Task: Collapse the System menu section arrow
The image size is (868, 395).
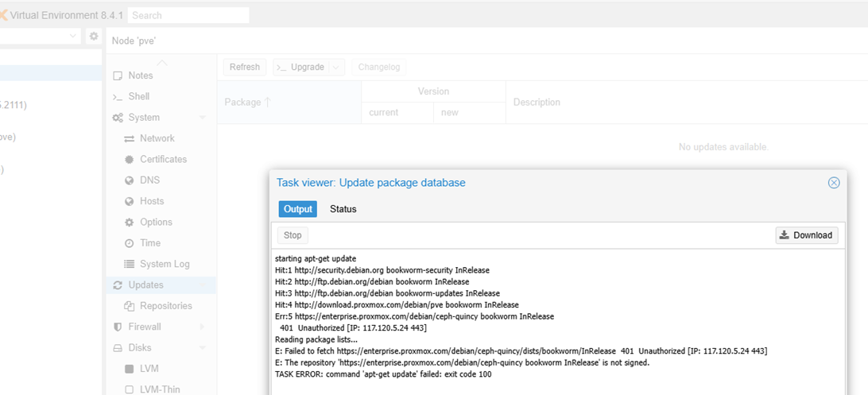Action: [x=202, y=118]
